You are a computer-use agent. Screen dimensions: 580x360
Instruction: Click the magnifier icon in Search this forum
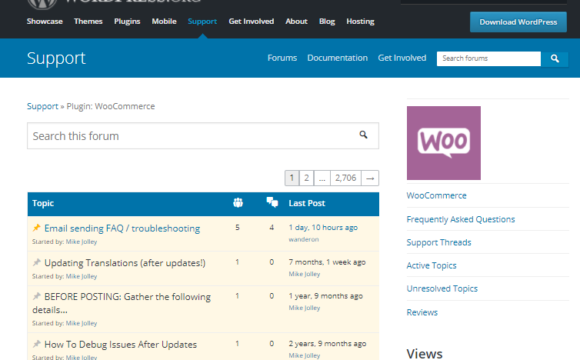coord(364,135)
